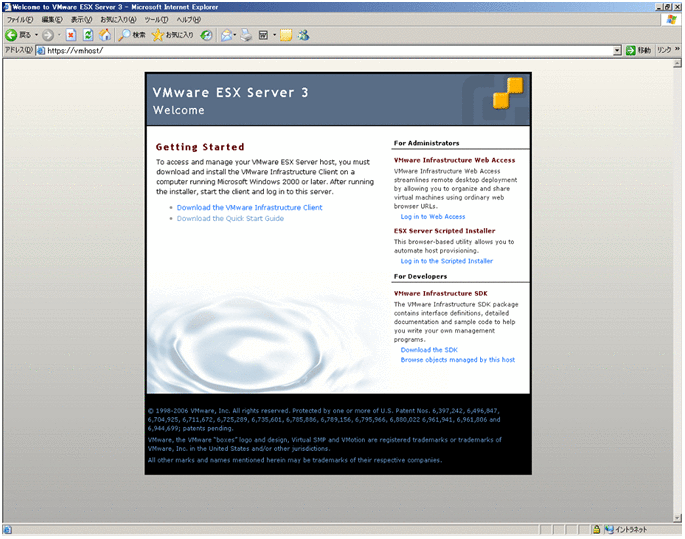The image size is (685, 539).
Task: Click the security lock status icon
Action: [596, 529]
